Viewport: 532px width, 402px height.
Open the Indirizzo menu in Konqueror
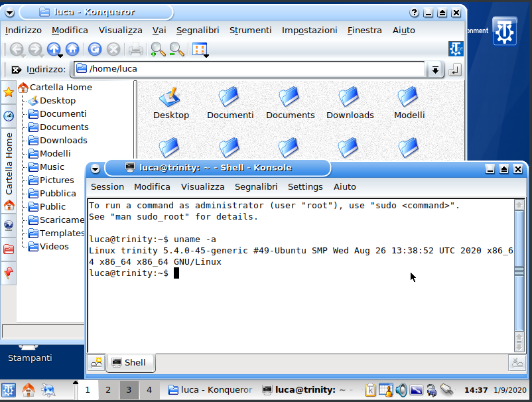(x=23, y=31)
